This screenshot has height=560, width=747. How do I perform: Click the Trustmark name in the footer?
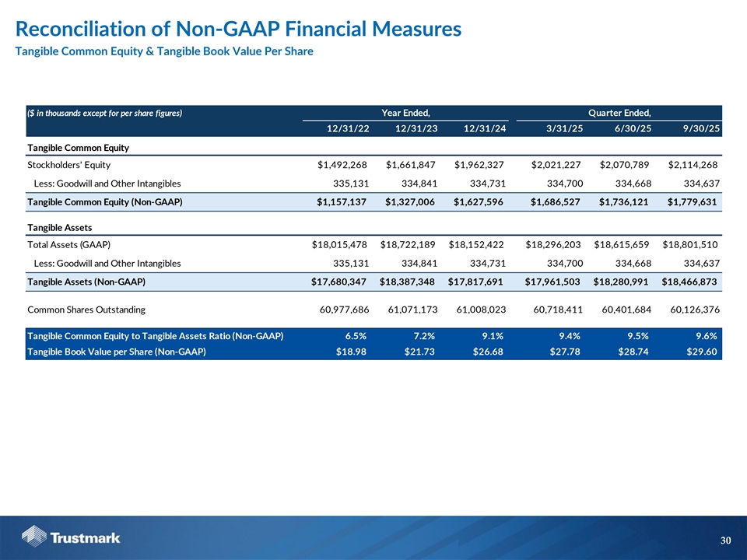click(x=84, y=537)
